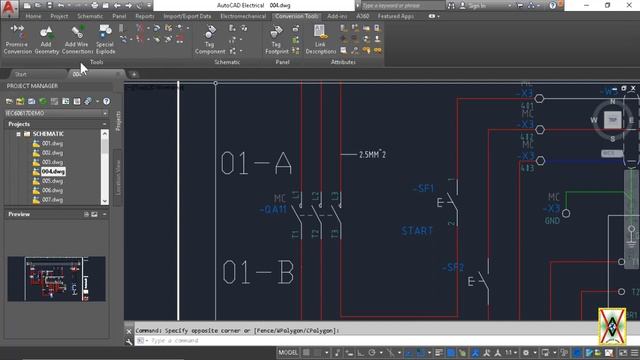Click the command line wrench customize icon
Viewport: 640px width, 360px height.
(x=129, y=342)
